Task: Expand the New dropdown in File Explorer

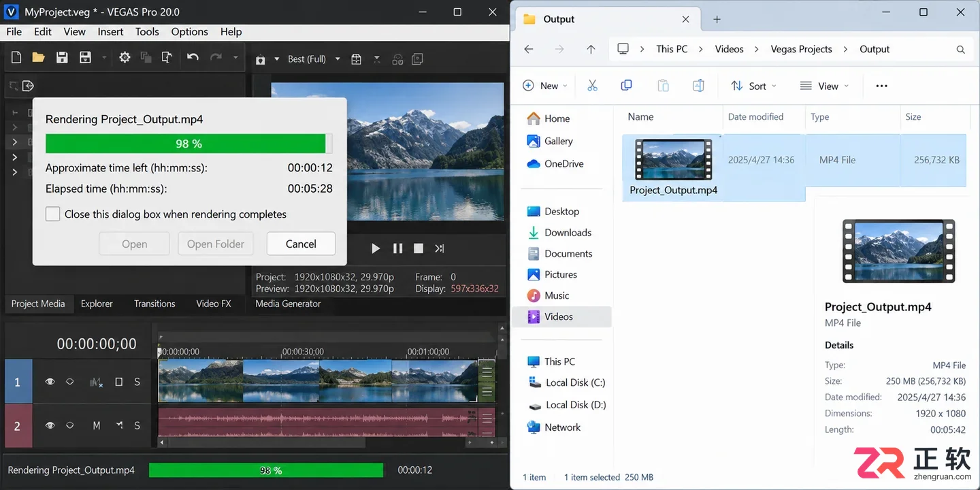Action: [x=545, y=86]
